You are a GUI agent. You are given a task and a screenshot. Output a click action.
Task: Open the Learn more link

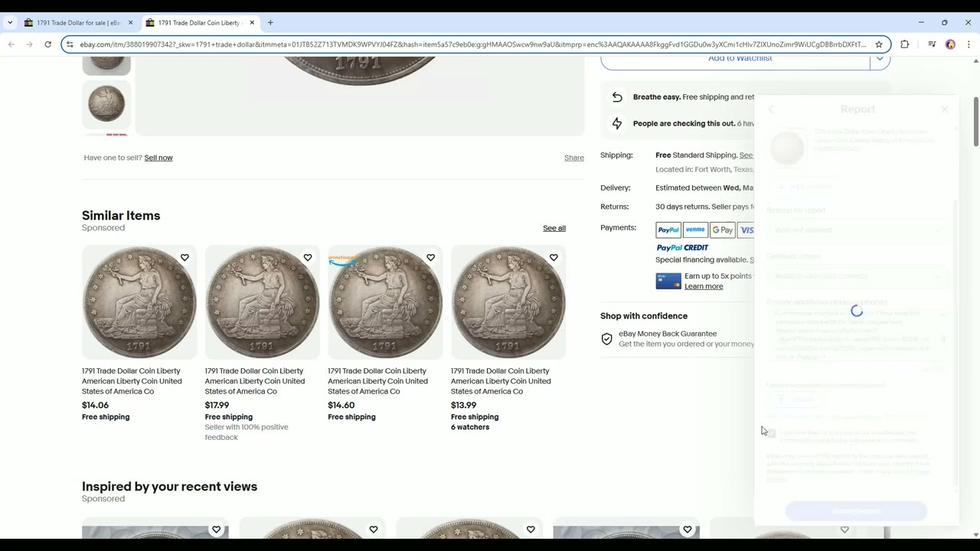click(704, 286)
